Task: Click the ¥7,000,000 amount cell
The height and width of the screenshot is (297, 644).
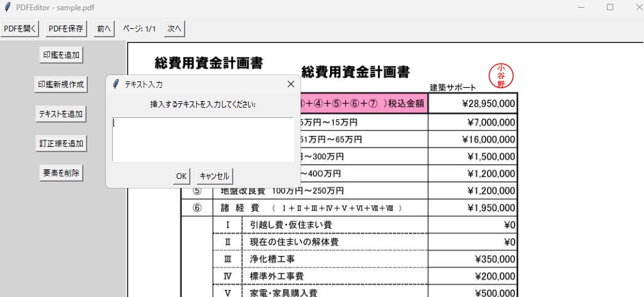Action: 472,122
